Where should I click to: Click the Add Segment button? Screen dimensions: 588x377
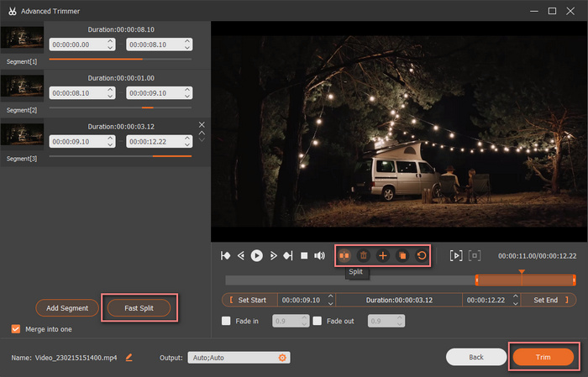pyautogui.click(x=67, y=308)
